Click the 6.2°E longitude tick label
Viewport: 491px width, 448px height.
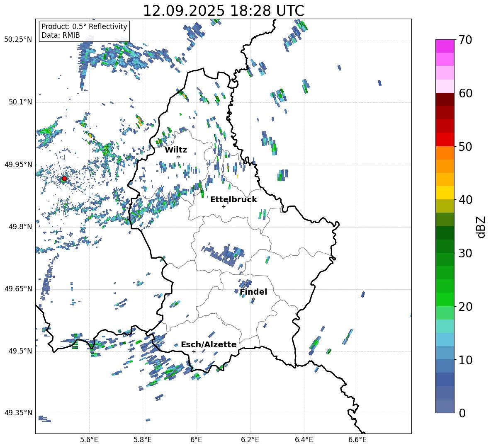click(x=250, y=439)
